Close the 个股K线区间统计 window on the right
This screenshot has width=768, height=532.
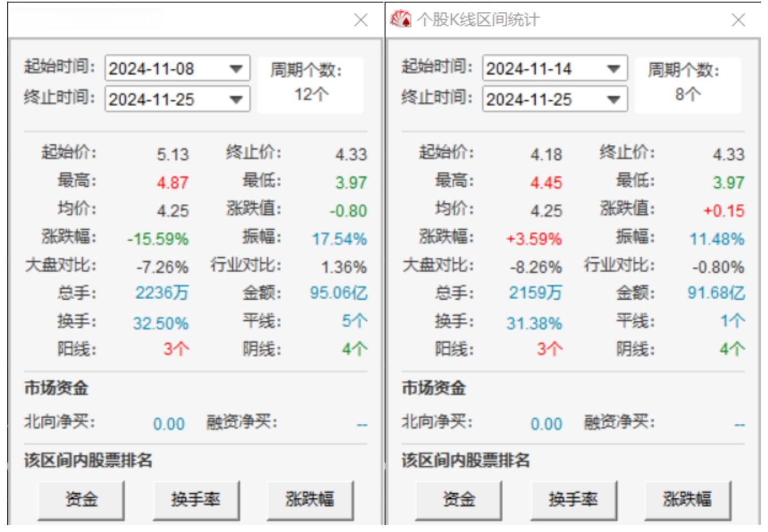point(739,20)
